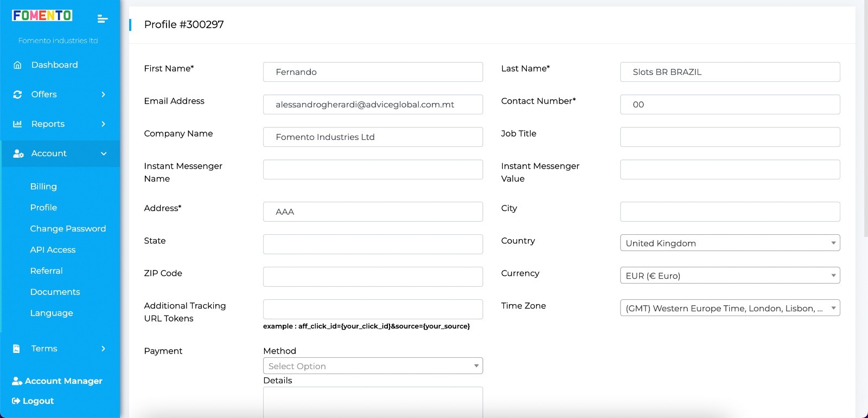Click the Reports bar chart icon
Screen dimensions: 868x418
pyautogui.click(x=17, y=124)
